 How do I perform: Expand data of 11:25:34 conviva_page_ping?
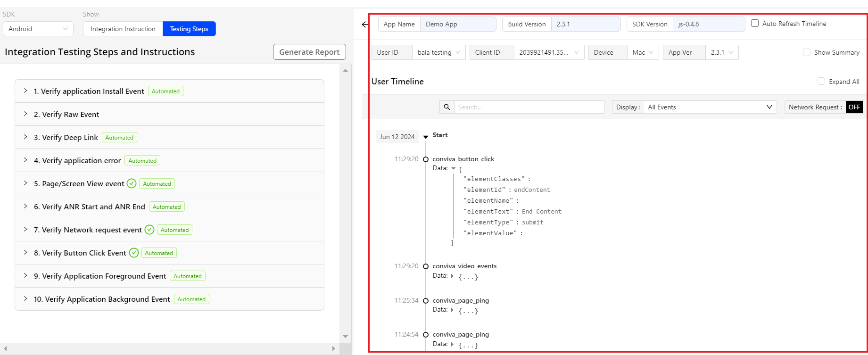point(452,310)
